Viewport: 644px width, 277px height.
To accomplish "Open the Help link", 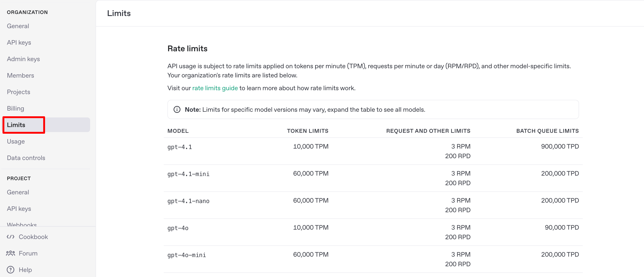I will tap(25, 270).
